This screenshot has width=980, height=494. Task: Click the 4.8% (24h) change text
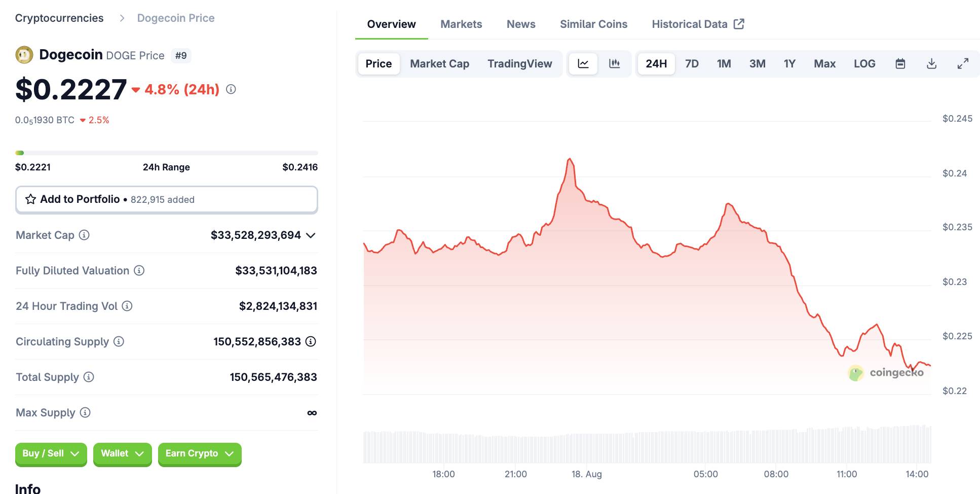[x=182, y=89]
